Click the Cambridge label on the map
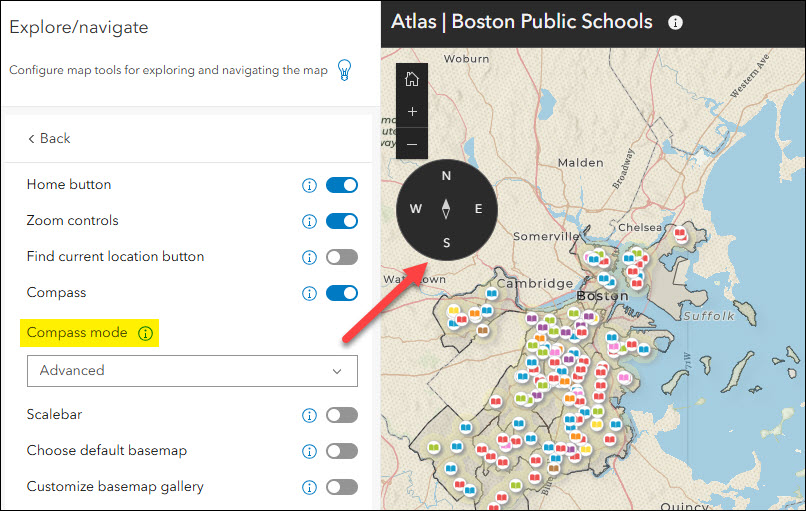The image size is (806, 511). (535, 283)
